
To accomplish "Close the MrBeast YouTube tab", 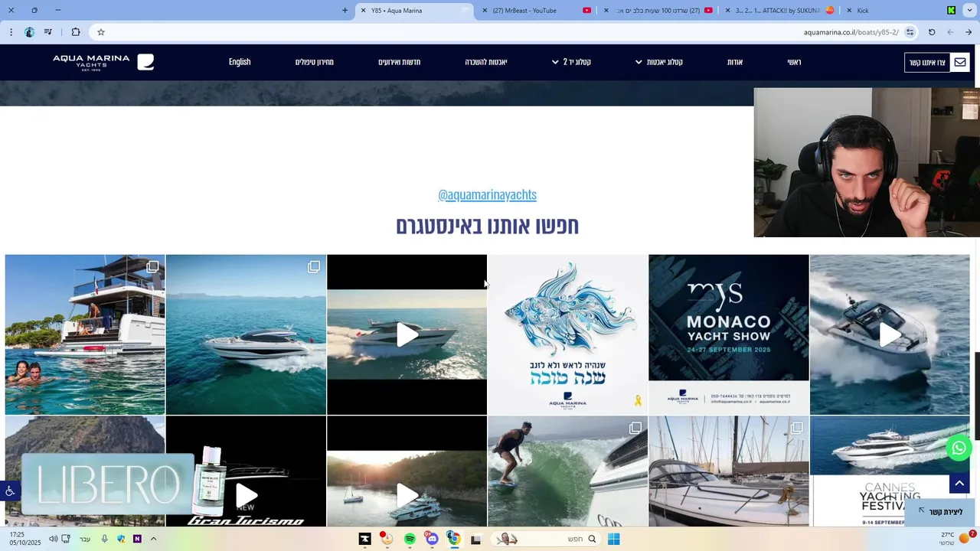I will pyautogui.click(x=485, y=11).
